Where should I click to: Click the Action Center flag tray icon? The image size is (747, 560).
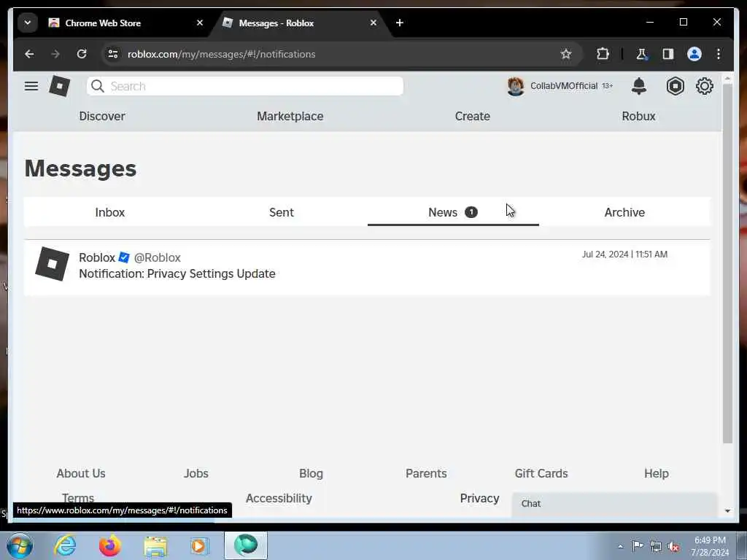click(638, 546)
